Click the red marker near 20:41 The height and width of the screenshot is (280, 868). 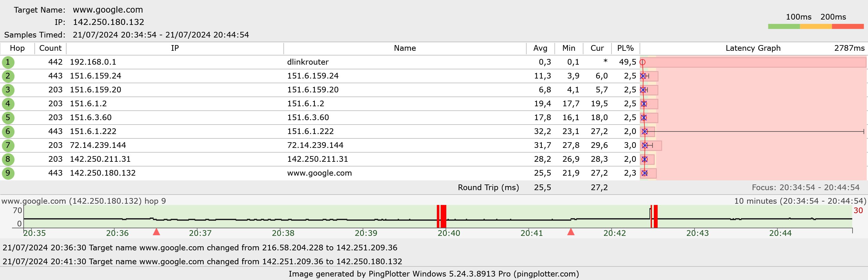(571, 232)
